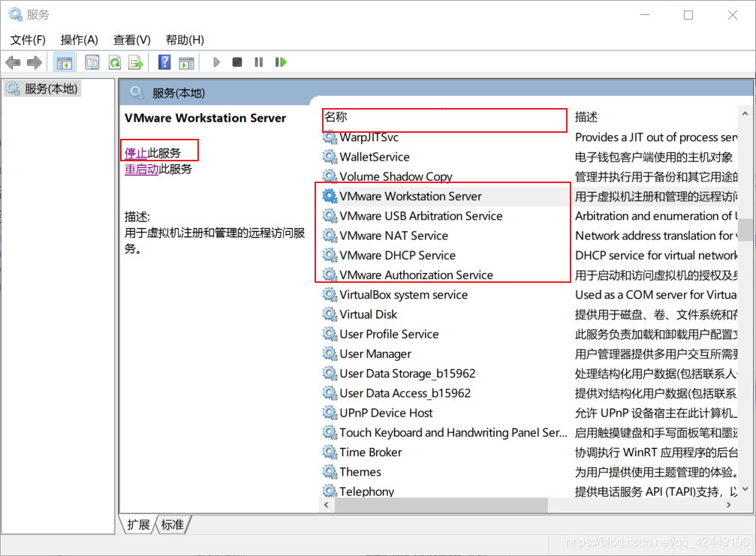Click gear icon beside UPnP Device Host
Image resolution: width=756 pixels, height=556 pixels.
[x=330, y=413]
